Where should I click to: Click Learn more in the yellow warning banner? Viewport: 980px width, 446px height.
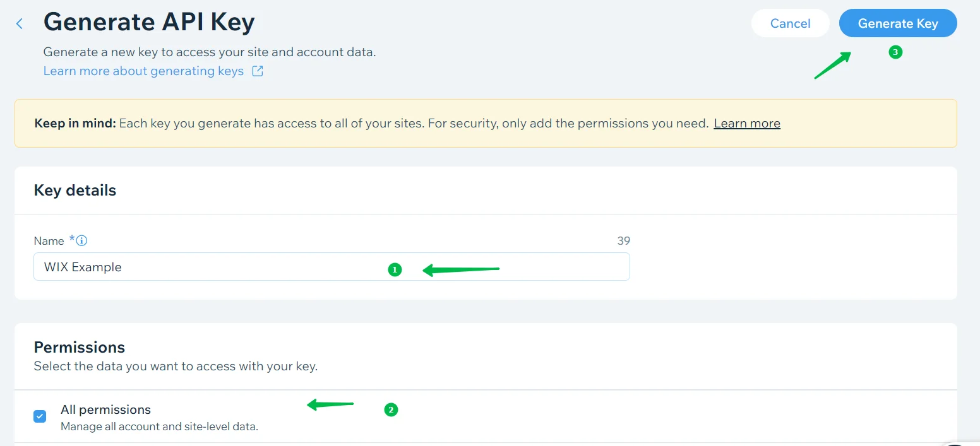(x=746, y=123)
